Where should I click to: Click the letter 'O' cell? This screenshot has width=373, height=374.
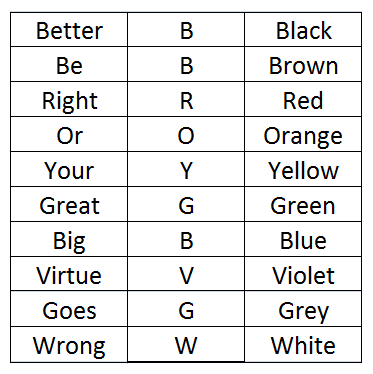[186, 134]
